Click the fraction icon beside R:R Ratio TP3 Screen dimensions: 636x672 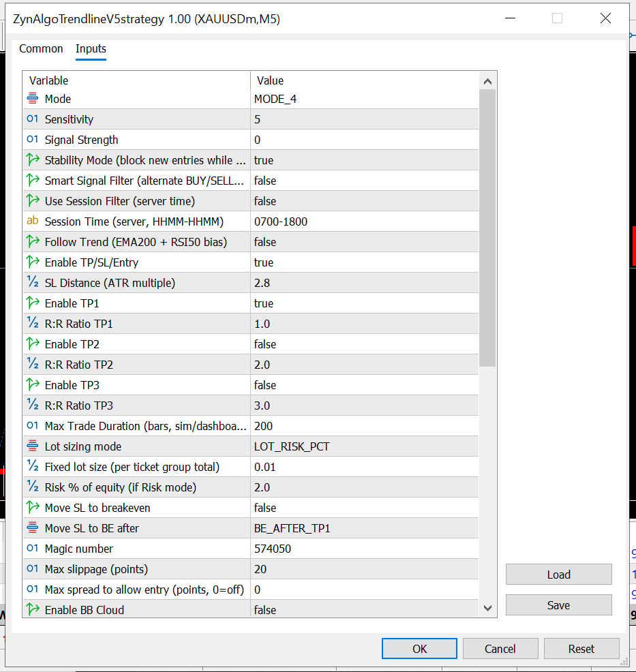click(x=33, y=405)
